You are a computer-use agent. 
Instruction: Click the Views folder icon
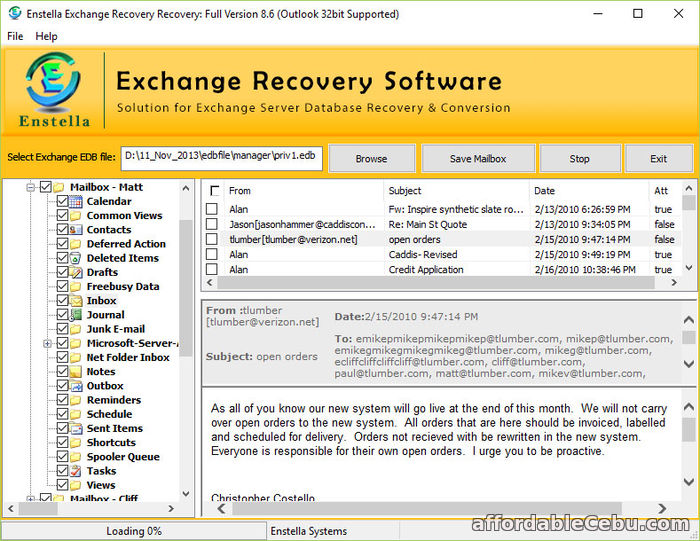(x=76, y=485)
